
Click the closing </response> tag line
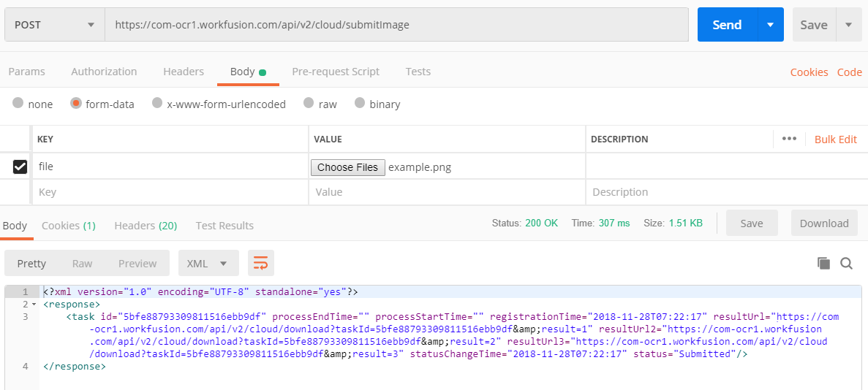[x=74, y=366]
